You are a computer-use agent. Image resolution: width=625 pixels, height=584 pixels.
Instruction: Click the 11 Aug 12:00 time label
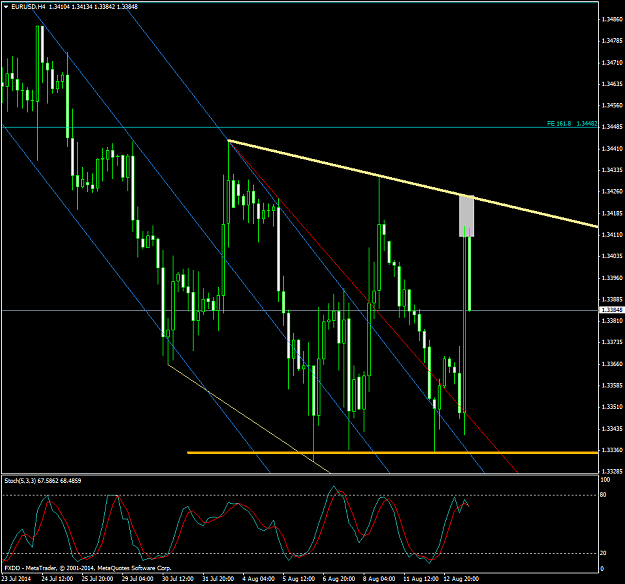click(x=419, y=578)
